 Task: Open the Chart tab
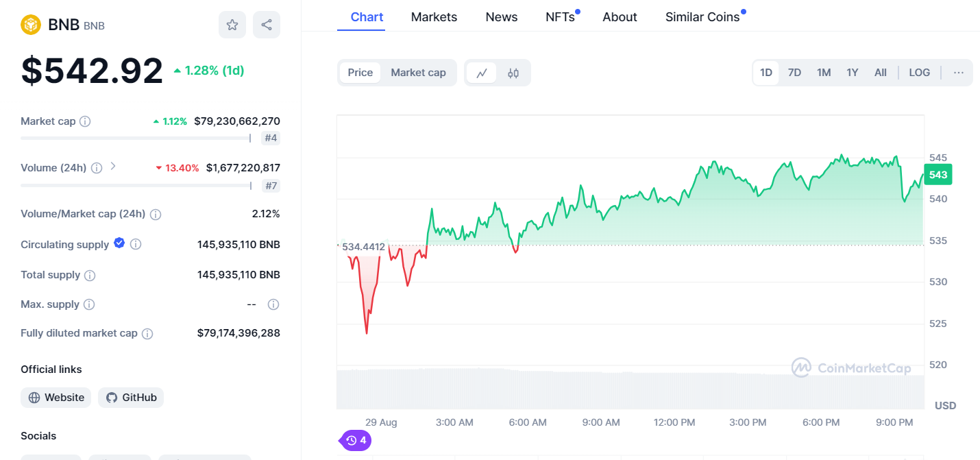point(367,17)
